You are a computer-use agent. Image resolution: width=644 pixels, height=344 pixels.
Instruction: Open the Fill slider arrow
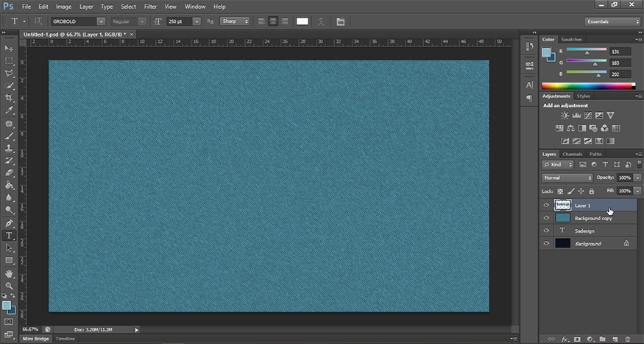pos(637,191)
